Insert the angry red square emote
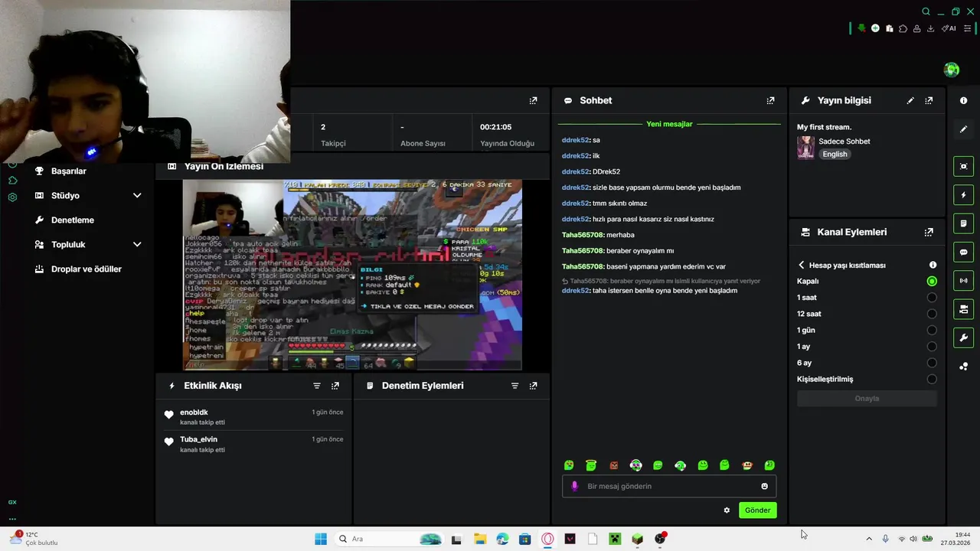 point(613,465)
